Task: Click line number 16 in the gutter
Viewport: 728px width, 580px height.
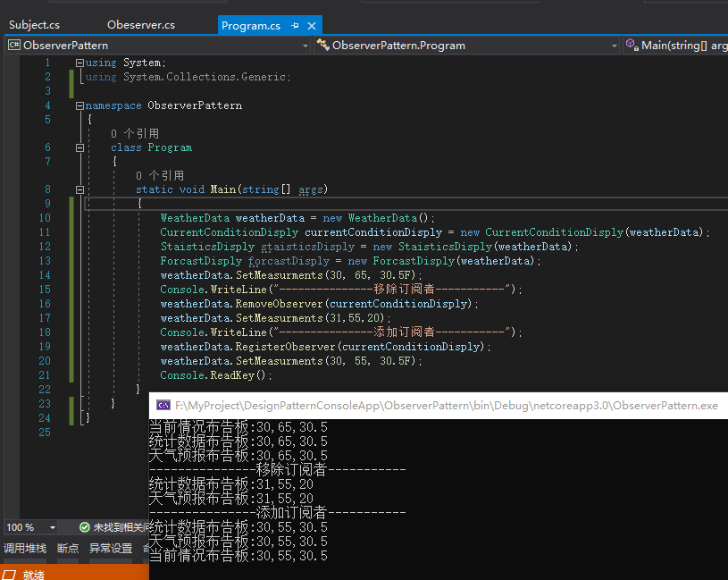Action: click(x=45, y=304)
